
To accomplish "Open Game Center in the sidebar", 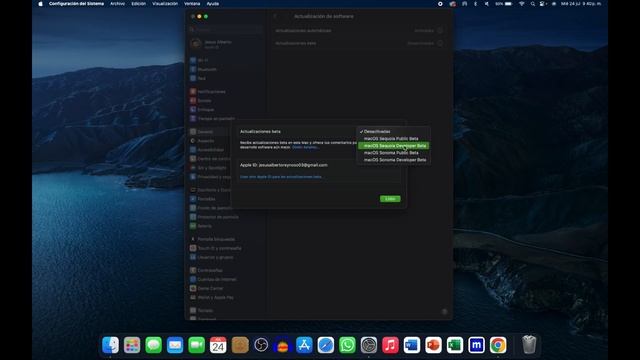I will [226, 288].
